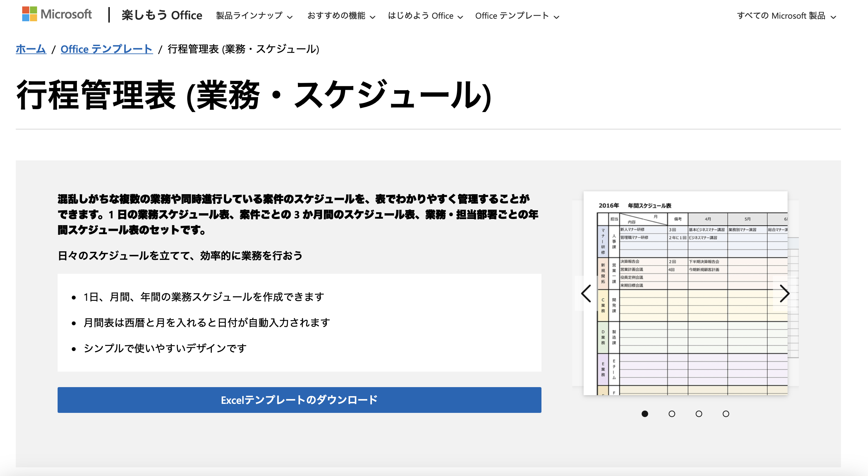Open 楽しもう Office home link
The height and width of the screenshot is (476, 868).
click(162, 15)
